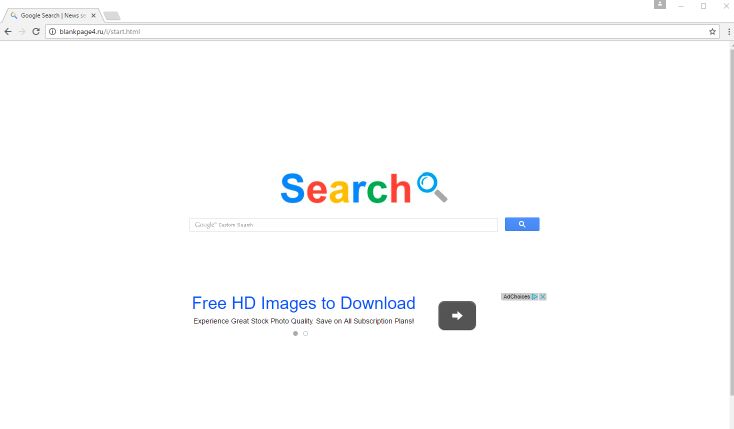
Task: Select the second ad carousel dot
Action: 306,333
